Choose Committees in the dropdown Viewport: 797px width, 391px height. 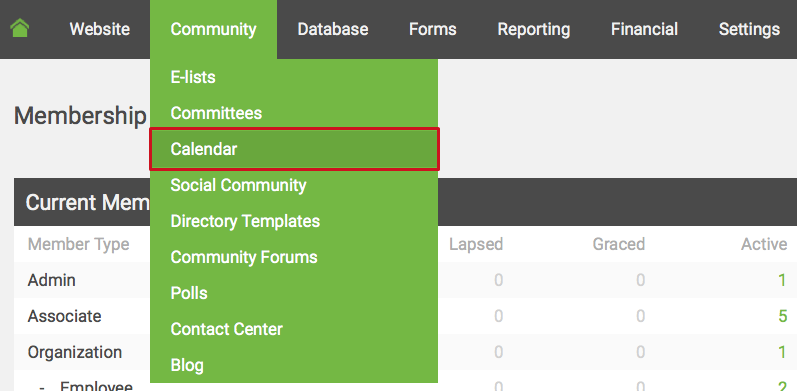pyautogui.click(x=294, y=113)
